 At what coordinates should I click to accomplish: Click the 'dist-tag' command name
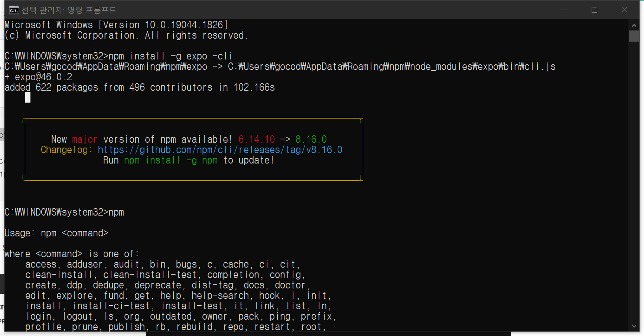pyautogui.click(x=212, y=285)
